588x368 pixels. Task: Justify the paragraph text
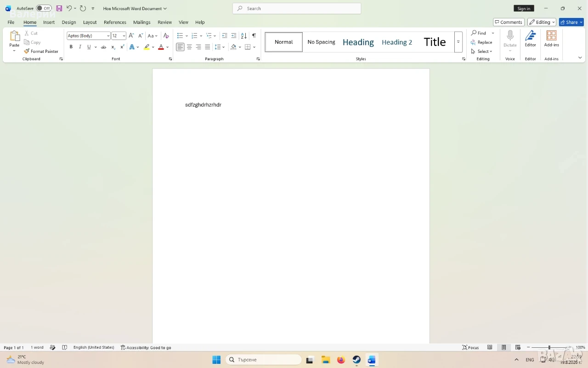pos(208,47)
